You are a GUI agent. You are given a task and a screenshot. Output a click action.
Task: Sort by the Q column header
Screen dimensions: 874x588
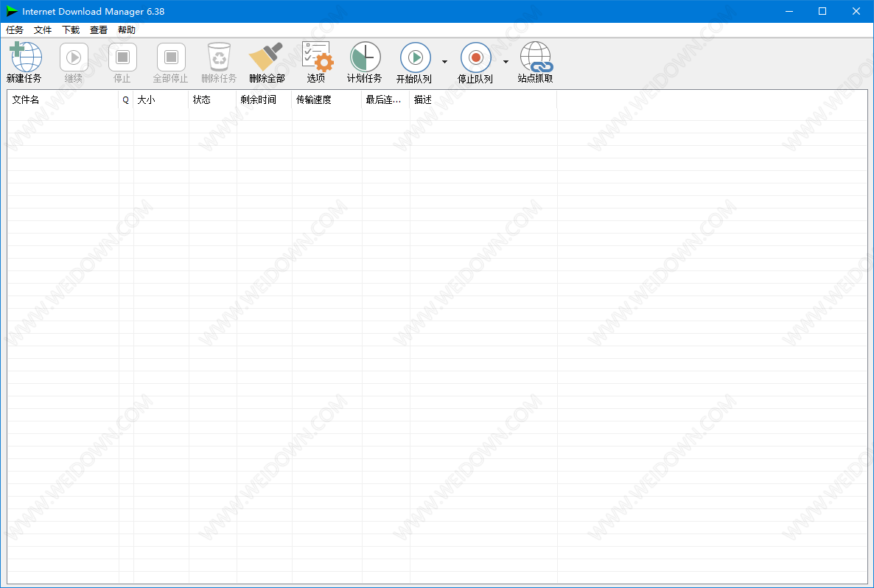pyautogui.click(x=126, y=99)
